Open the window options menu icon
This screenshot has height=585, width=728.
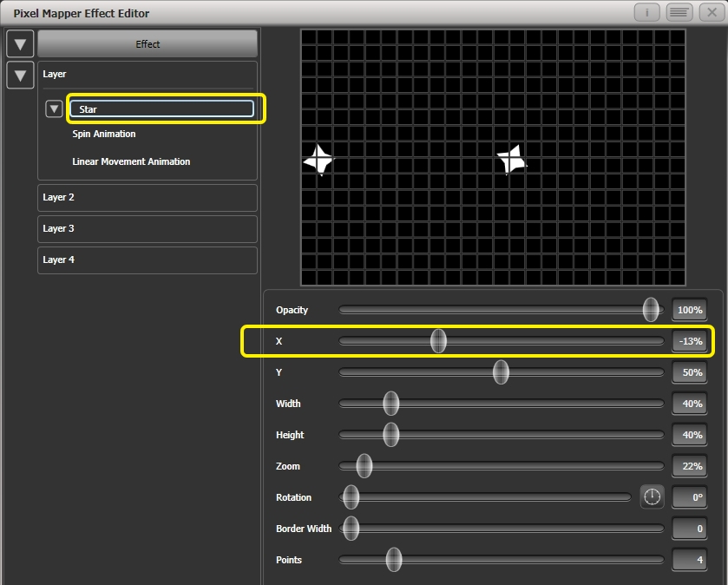[679, 12]
